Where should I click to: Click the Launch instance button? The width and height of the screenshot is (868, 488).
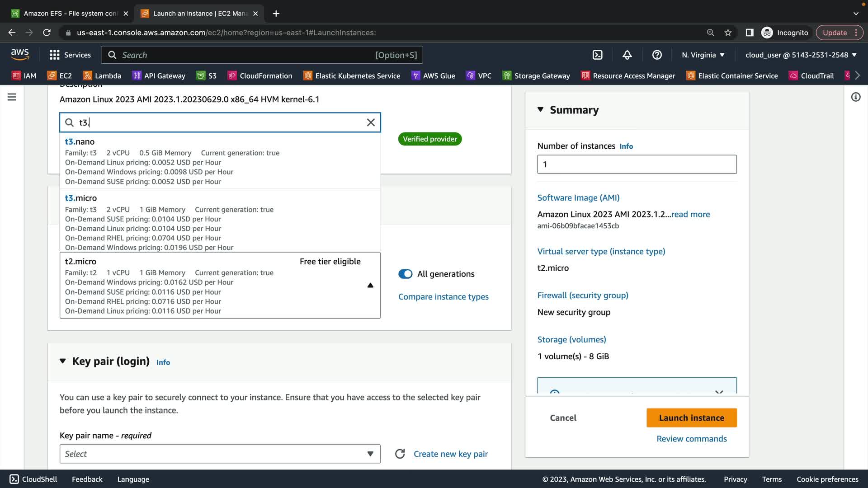click(691, 418)
